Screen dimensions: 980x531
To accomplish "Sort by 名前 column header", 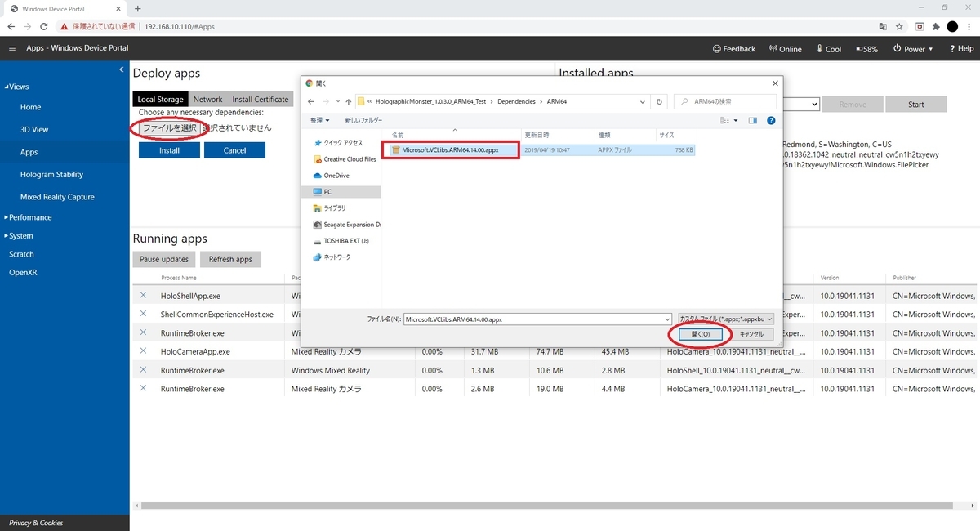I will pyautogui.click(x=398, y=135).
